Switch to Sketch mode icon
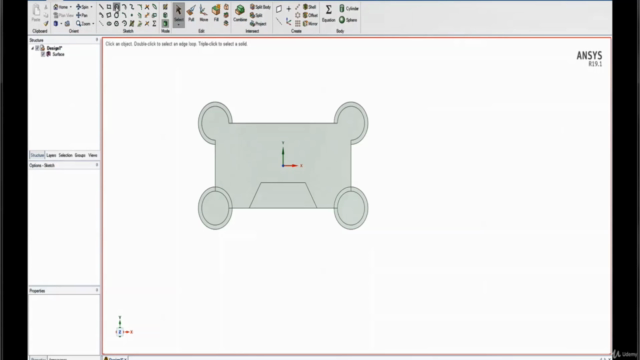The height and width of the screenshot is (360, 640). [165, 7]
